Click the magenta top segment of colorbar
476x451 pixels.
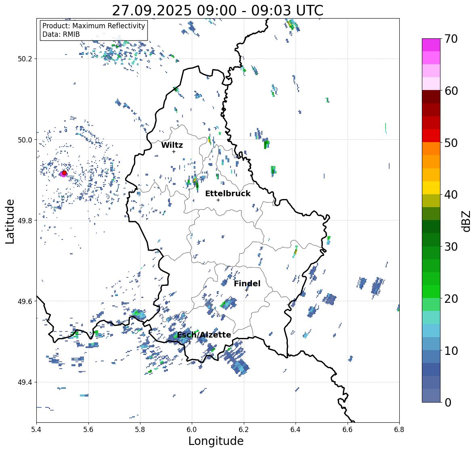click(x=431, y=45)
